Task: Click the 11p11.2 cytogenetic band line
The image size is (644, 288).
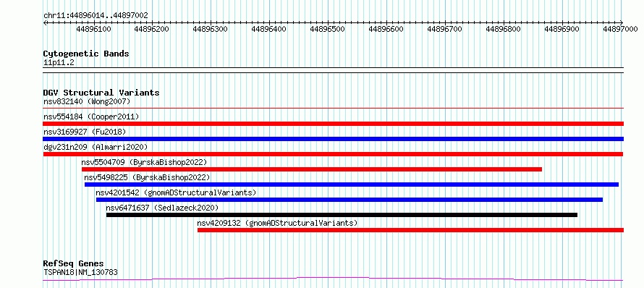Action: [333, 70]
